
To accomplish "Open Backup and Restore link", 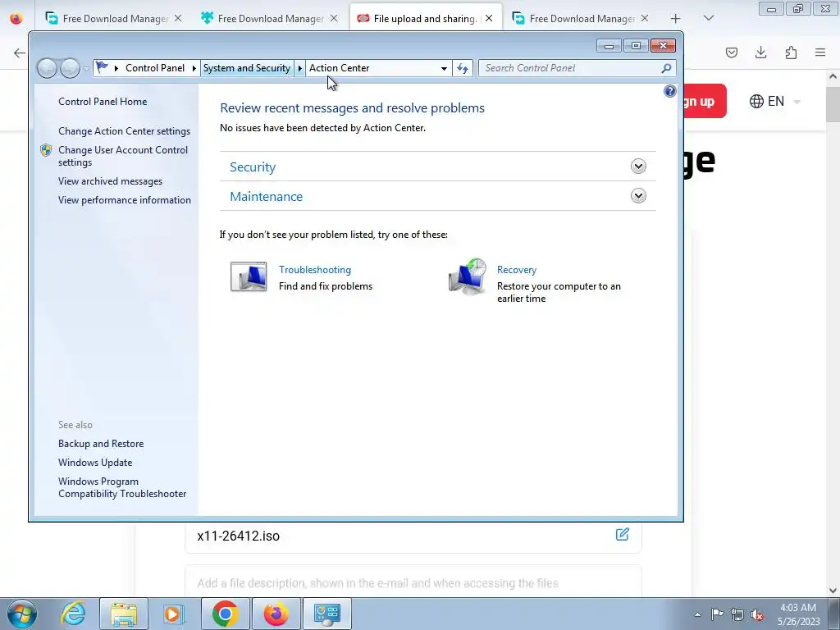I will tap(101, 444).
